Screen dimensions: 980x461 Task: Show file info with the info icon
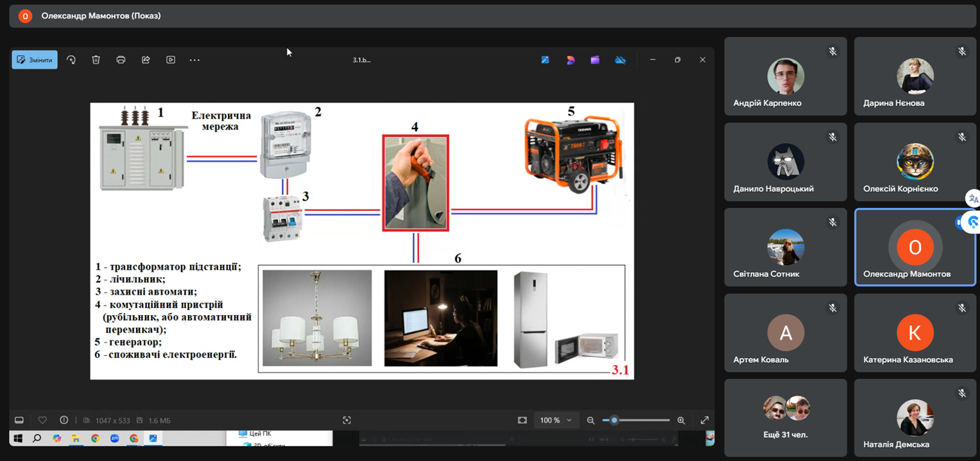(64, 421)
